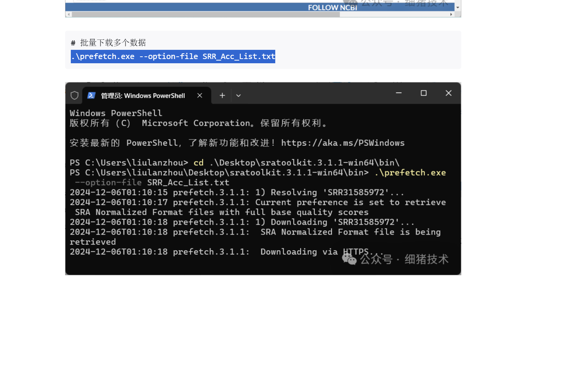Click the Resolving 'SRR31585972' line
This screenshot has height=368, width=588.
pyautogui.click(x=237, y=192)
